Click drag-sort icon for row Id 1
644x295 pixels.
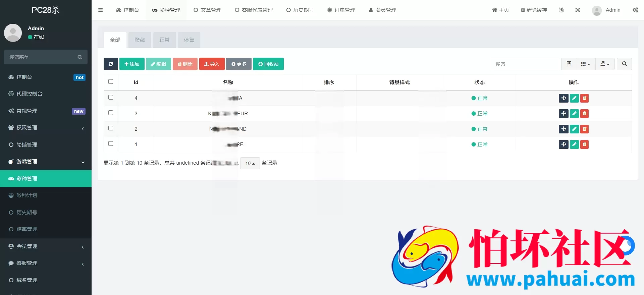tap(563, 144)
